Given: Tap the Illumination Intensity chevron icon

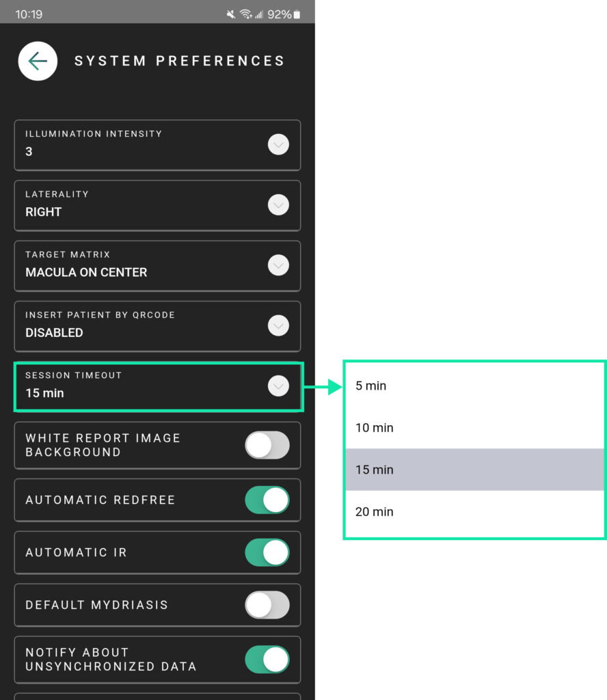Looking at the screenshot, I should pyautogui.click(x=278, y=145).
